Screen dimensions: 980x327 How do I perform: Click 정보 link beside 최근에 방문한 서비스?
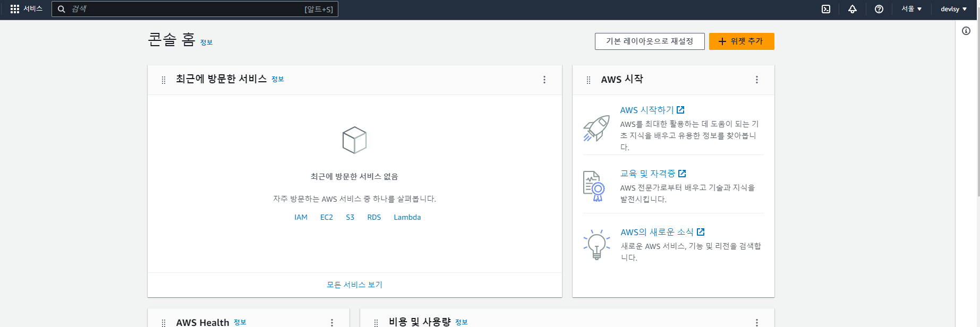click(x=278, y=79)
